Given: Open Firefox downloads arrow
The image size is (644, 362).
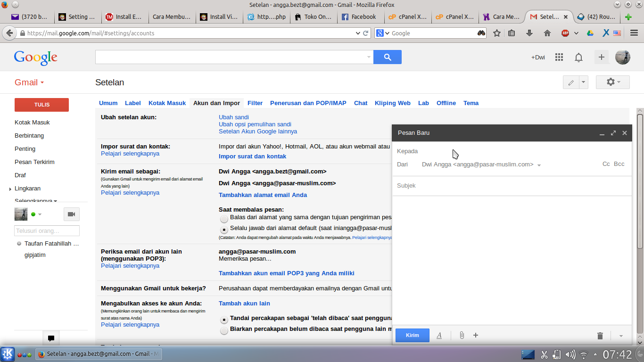Looking at the screenshot, I should click(x=529, y=33).
